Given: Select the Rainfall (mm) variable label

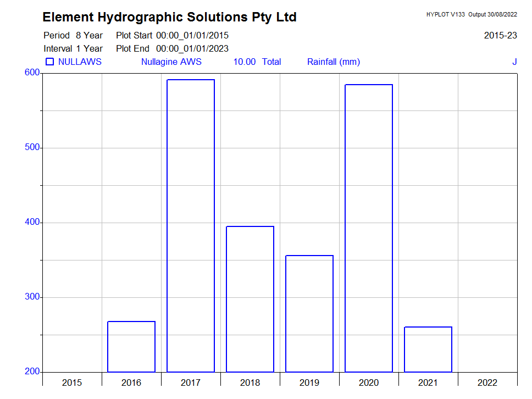Looking at the screenshot, I should [333, 62].
